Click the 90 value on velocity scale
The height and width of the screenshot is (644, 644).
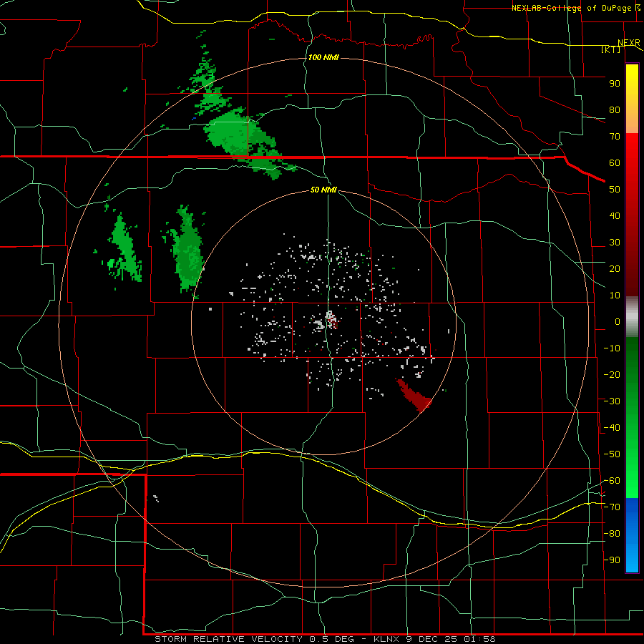coord(615,84)
